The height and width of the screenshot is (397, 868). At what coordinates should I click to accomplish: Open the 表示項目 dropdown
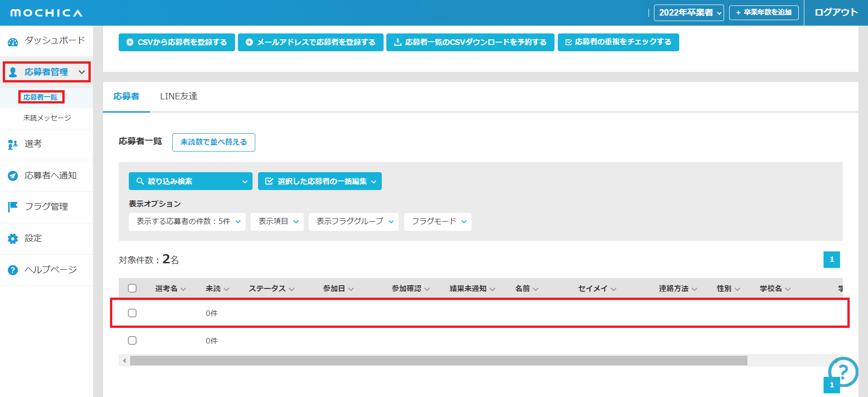(x=277, y=222)
